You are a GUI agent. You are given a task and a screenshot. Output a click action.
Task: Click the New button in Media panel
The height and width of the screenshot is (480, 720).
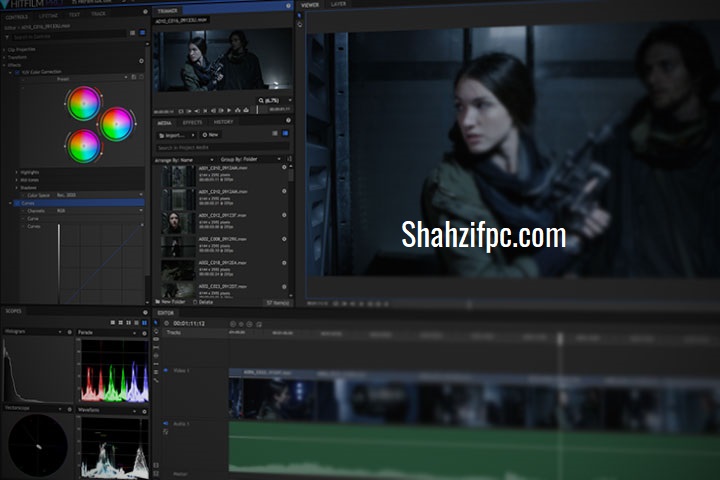211,135
